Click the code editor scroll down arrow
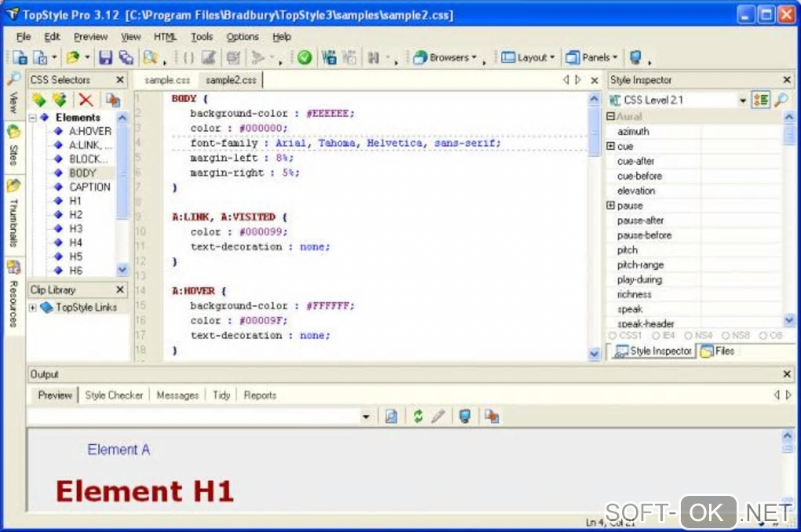Viewport: 801px width, 532px height. (x=594, y=353)
